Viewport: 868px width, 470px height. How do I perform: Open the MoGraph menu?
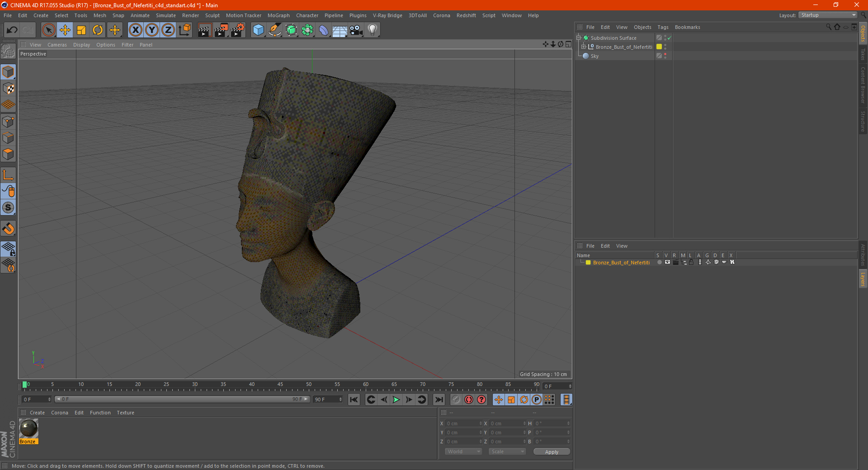[278, 15]
